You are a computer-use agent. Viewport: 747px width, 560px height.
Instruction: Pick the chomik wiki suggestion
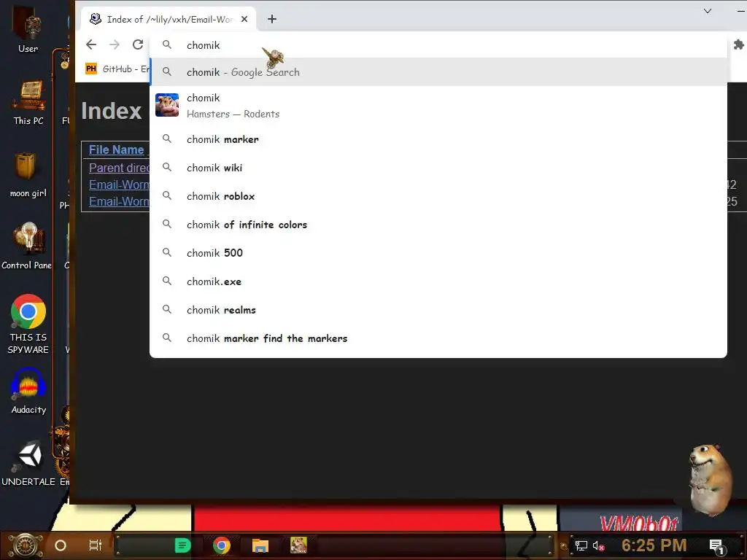pos(438,168)
